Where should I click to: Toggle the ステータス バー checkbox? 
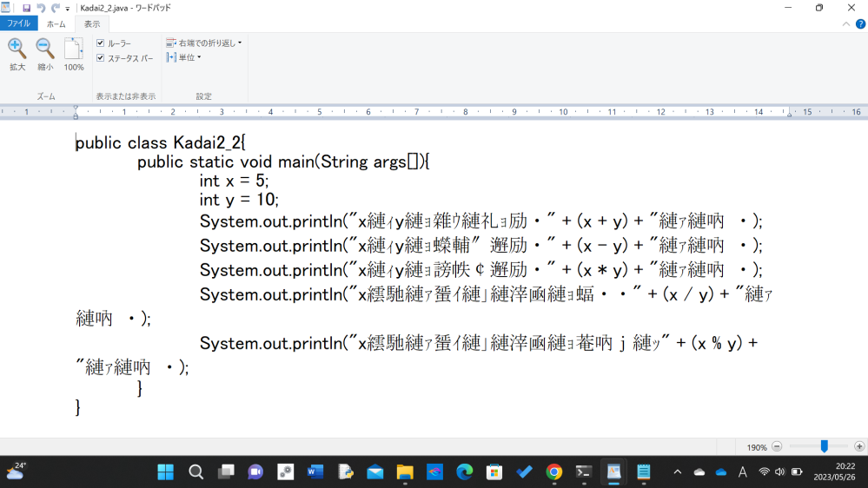[x=100, y=57]
